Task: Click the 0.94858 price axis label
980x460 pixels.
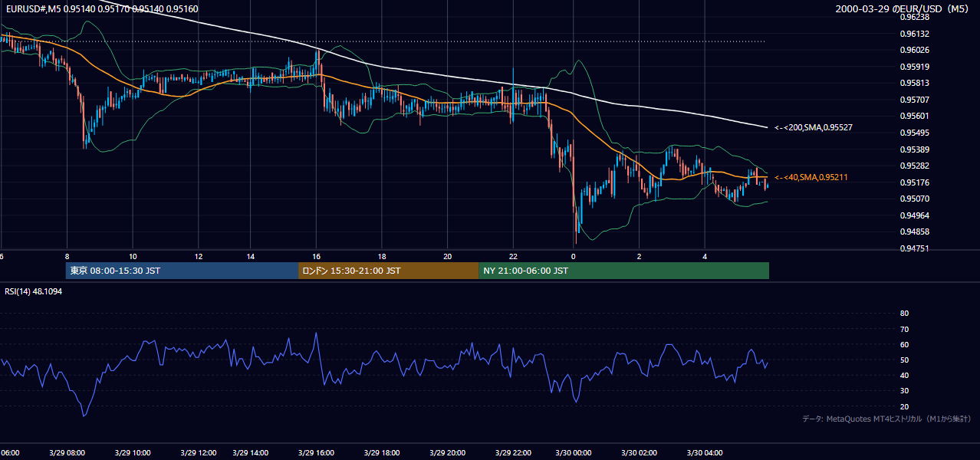Action: tap(914, 232)
